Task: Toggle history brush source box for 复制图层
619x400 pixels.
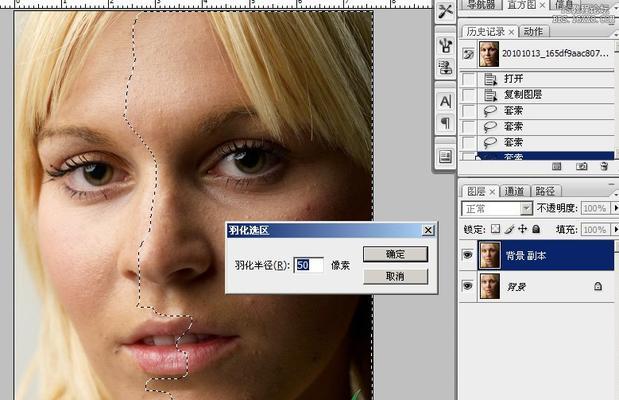Action: point(468,95)
